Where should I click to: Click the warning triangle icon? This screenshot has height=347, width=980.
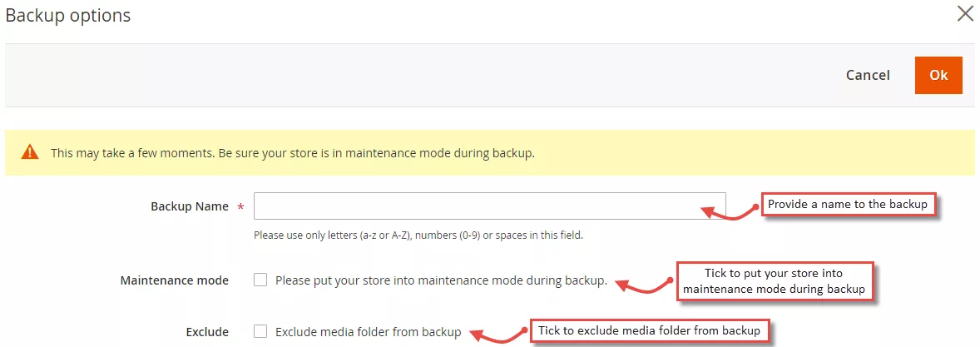point(30,152)
